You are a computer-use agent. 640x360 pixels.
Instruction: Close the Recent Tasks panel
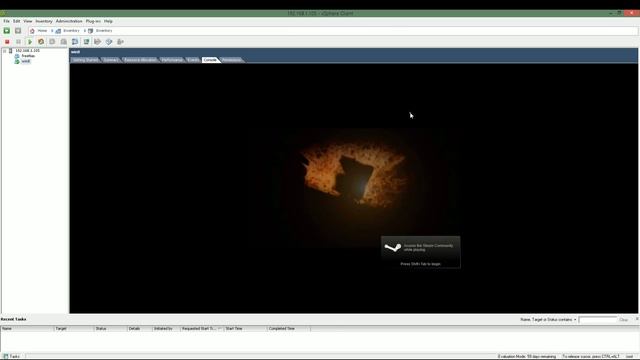click(x=637, y=318)
